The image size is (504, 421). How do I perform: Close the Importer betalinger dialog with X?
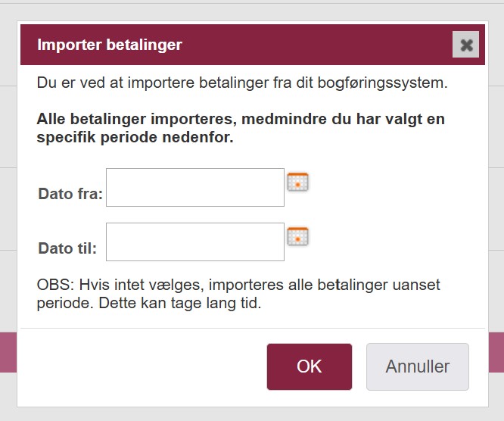click(466, 45)
